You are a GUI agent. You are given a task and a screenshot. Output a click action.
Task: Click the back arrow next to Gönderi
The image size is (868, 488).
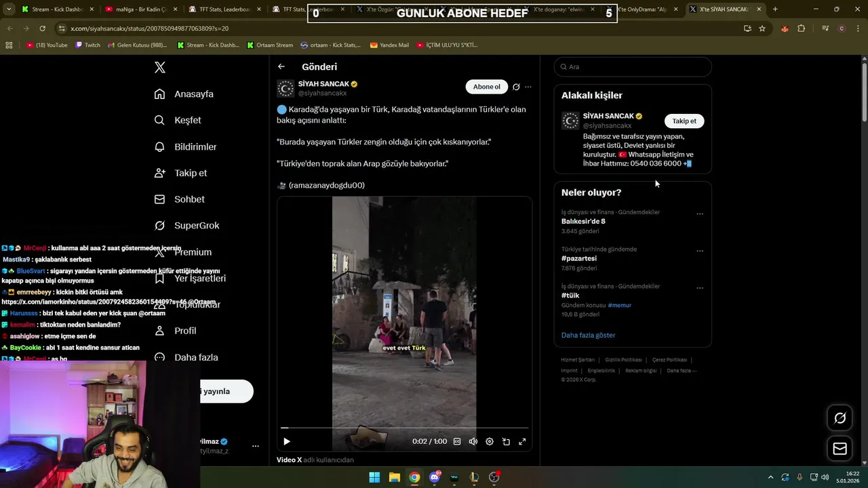pyautogui.click(x=281, y=66)
